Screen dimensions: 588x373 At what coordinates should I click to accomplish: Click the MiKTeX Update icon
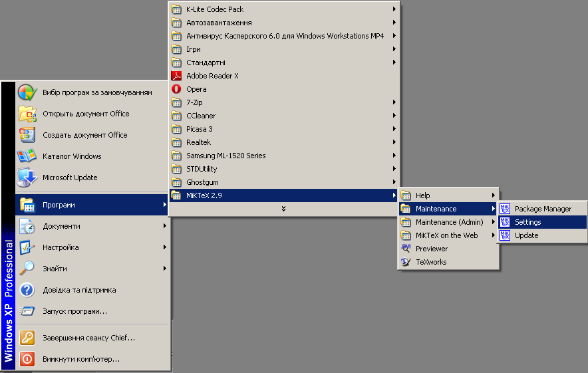(505, 235)
